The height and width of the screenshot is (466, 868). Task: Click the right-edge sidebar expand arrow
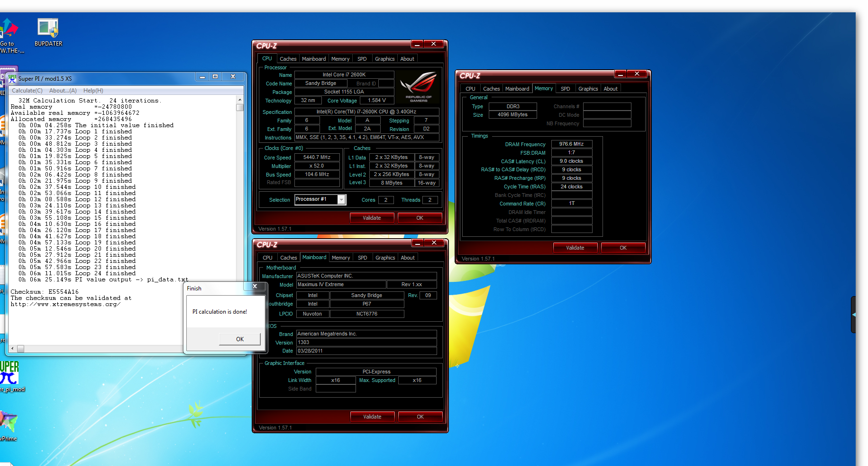tap(854, 315)
